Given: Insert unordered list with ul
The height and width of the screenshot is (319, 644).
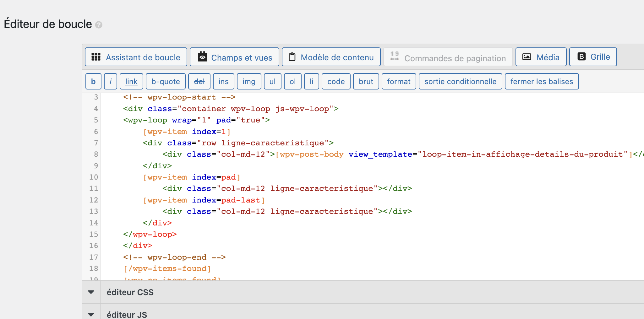Looking at the screenshot, I should coord(272,81).
